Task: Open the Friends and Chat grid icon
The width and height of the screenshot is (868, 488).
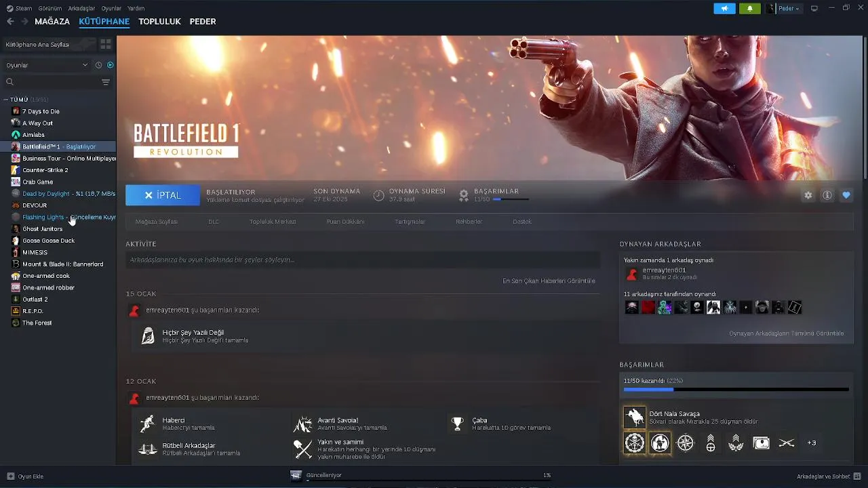Action: click(857, 476)
